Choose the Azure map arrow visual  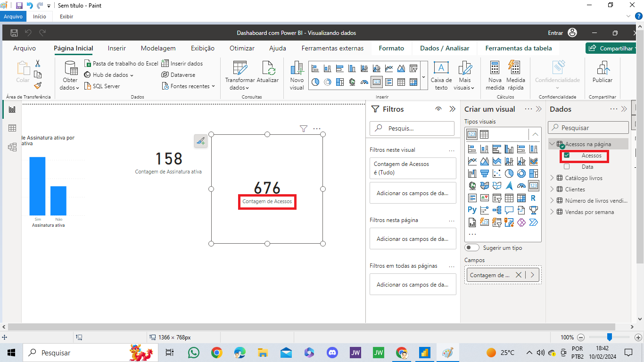click(x=509, y=186)
